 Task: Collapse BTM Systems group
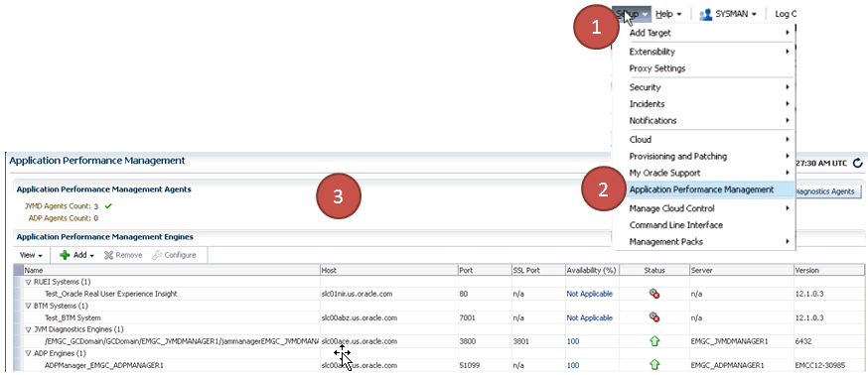pos(28,306)
